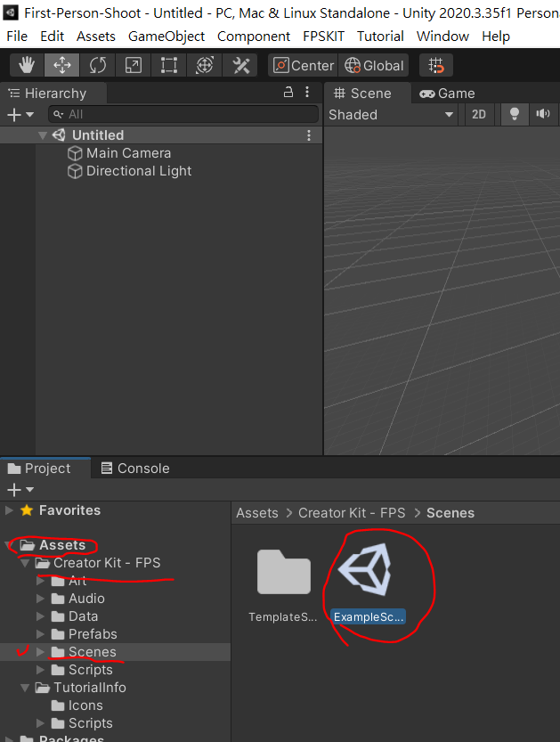Open the Window menu
Screen dimensions: 560x742
[442, 37]
